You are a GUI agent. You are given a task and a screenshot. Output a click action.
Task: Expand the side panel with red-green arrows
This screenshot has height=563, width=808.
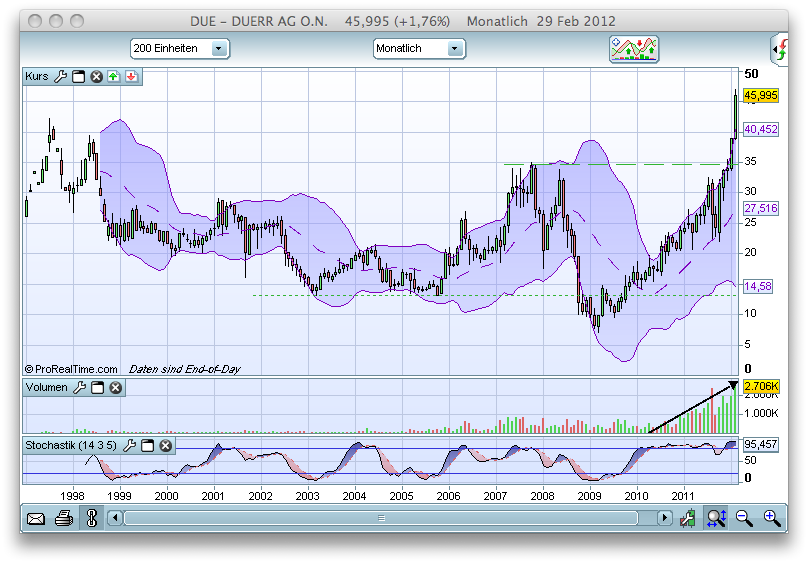pyautogui.click(x=780, y=49)
